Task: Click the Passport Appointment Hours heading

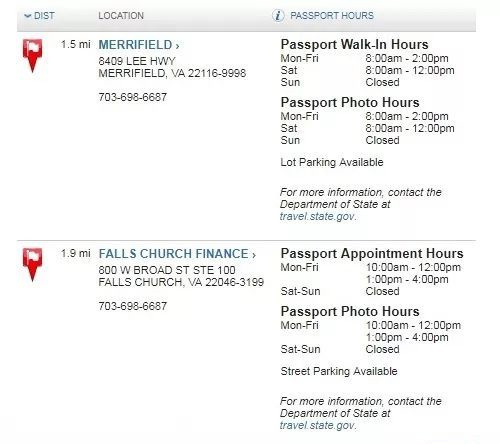Action: click(x=372, y=253)
